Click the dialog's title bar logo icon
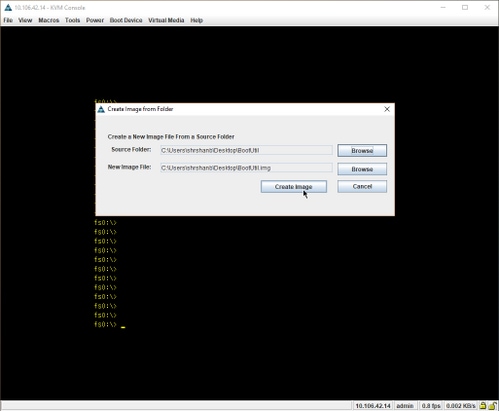Image resolution: width=499 pixels, height=411 pixels. click(x=101, y=109)
